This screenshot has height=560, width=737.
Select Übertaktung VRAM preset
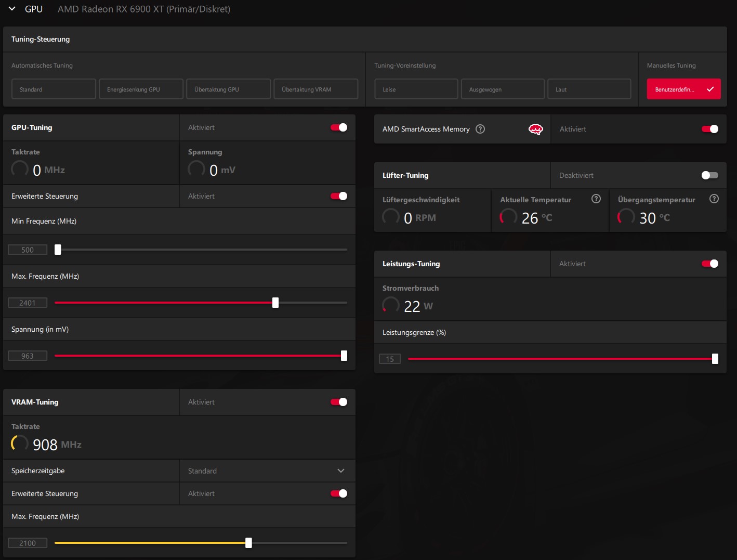pyautogui.click(x=316, y=89)
